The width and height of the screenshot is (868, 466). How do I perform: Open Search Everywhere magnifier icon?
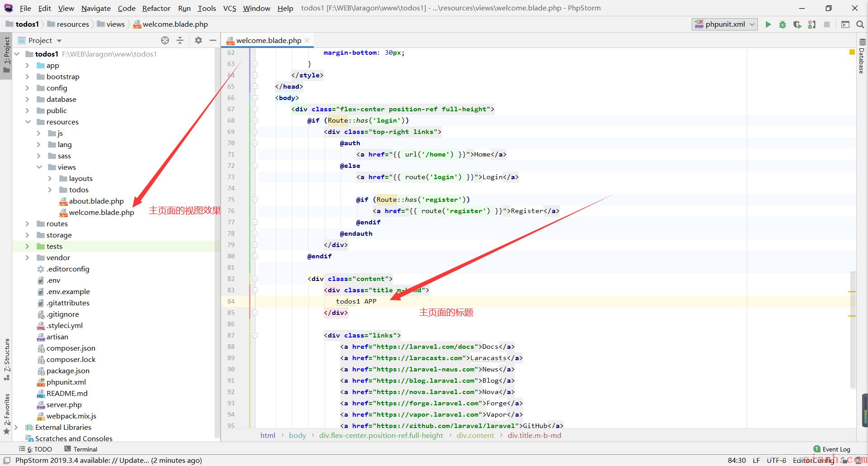[860, 24]
